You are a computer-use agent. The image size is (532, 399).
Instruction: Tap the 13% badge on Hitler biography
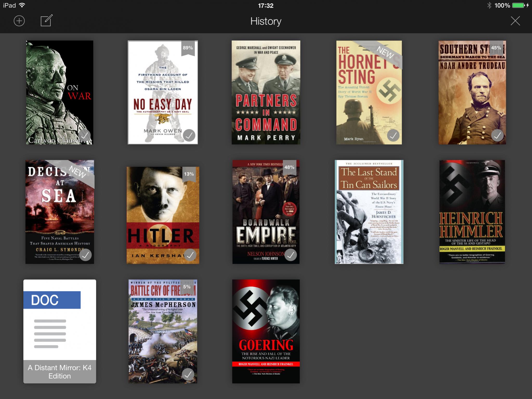point(189,174)
